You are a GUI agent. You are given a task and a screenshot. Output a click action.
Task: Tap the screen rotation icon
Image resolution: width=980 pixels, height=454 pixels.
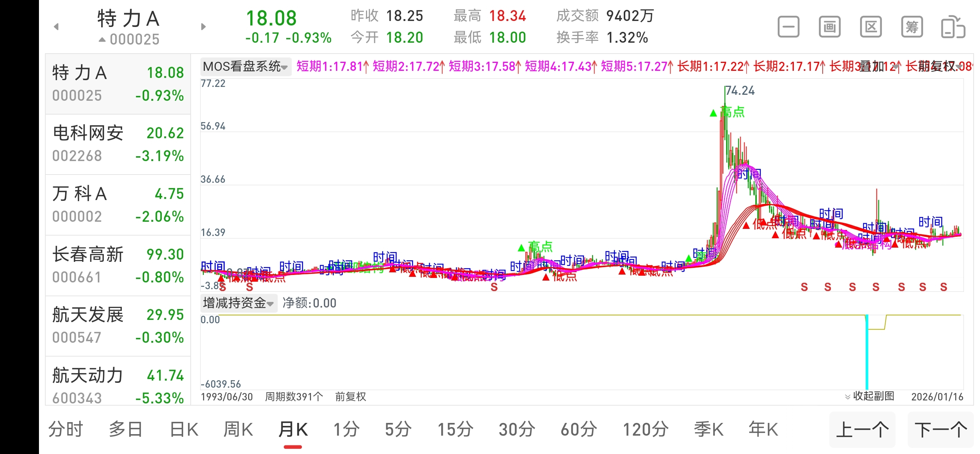[953, 27]
